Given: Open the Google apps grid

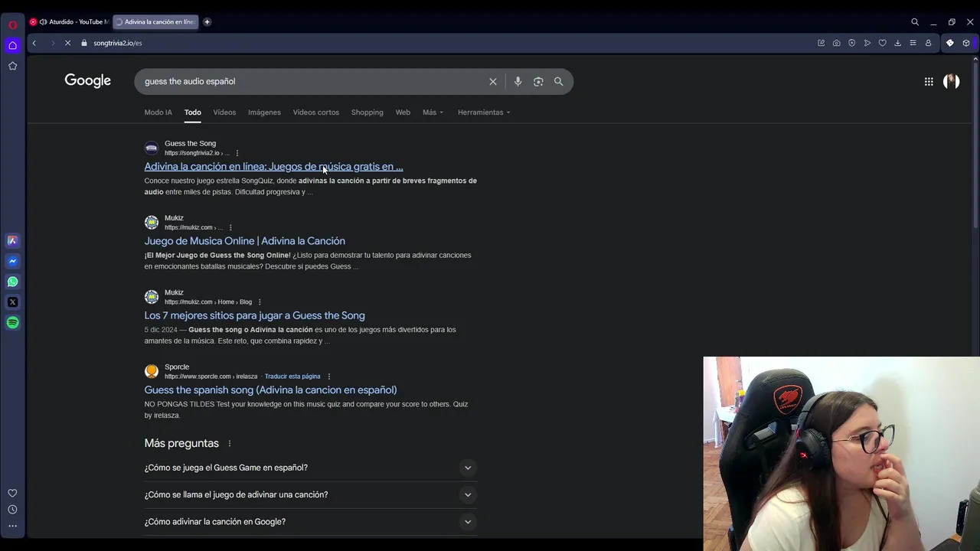Looking at the screenshot, I should (x=929, y=81).
